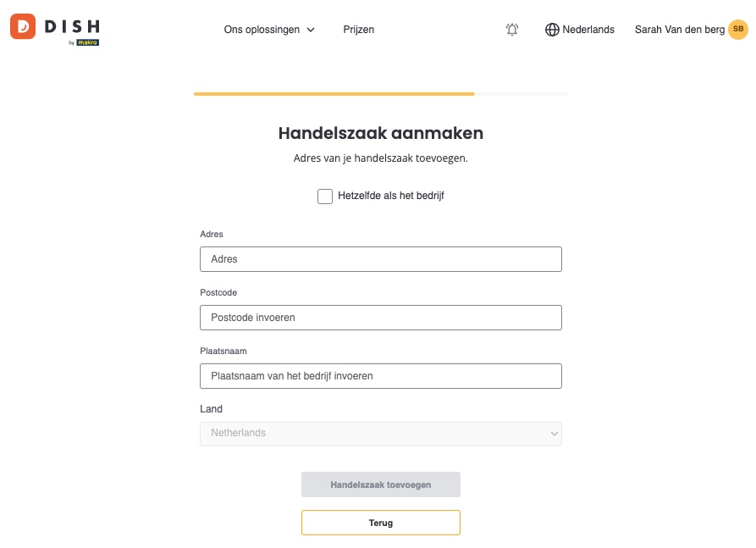Click the DISH orange logo icon

[x=23, y=26]
